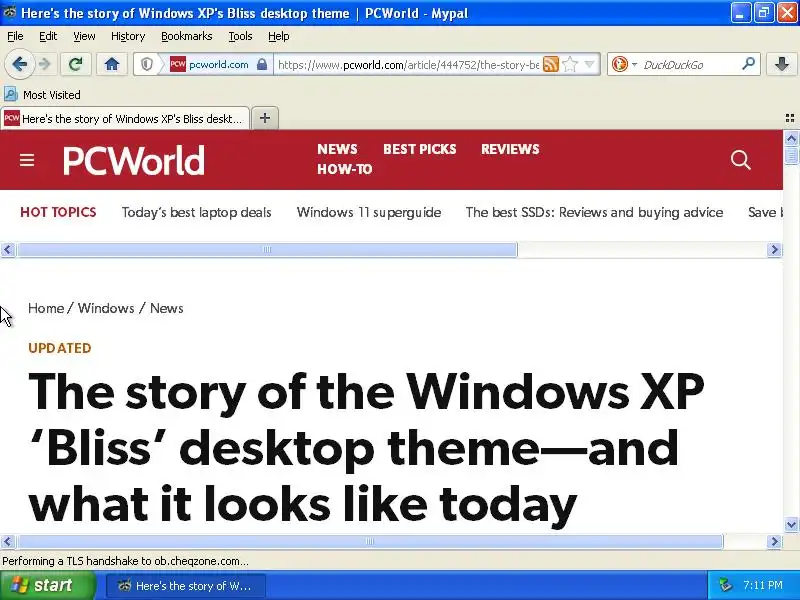Open the Windows 11 superguide topic
This screenshot has height=600, width=800.
click(x=369, y=212)
